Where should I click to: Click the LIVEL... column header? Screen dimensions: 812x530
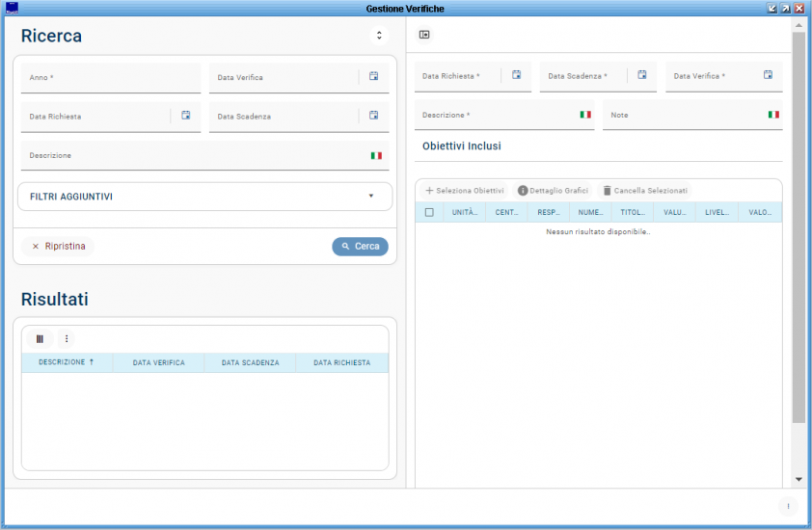tap(717, 212)
